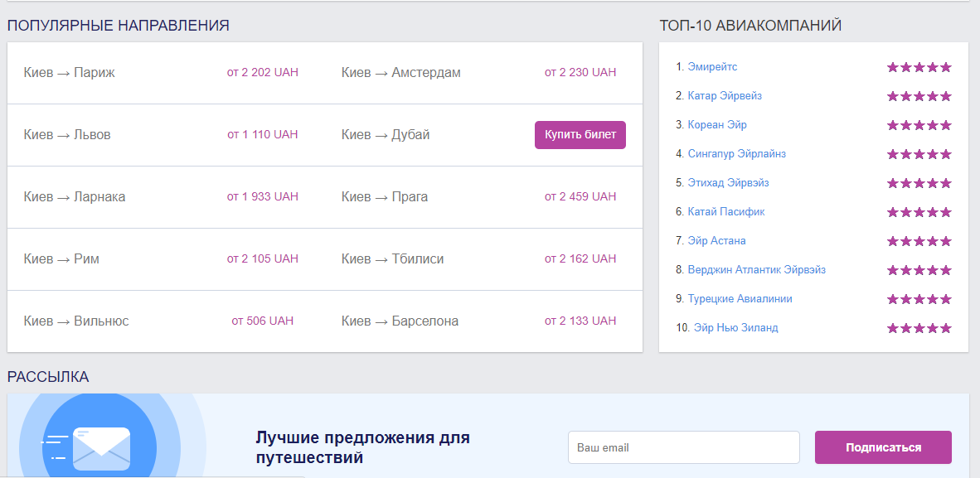Image resolution: width=980 pixels, height=478 pixels.
Task: Select the Киев → Тбилиси route
Action: pos(392,258)
